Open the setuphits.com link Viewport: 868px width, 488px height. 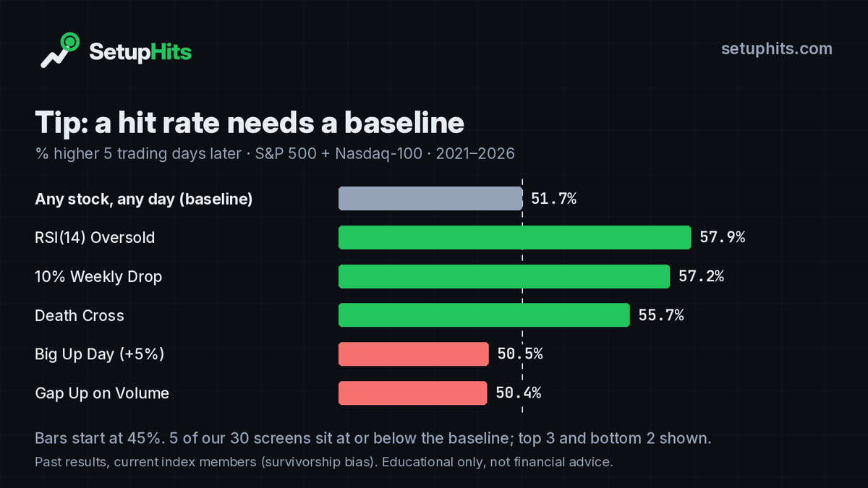pyautogui.click(x=777, y=48)
